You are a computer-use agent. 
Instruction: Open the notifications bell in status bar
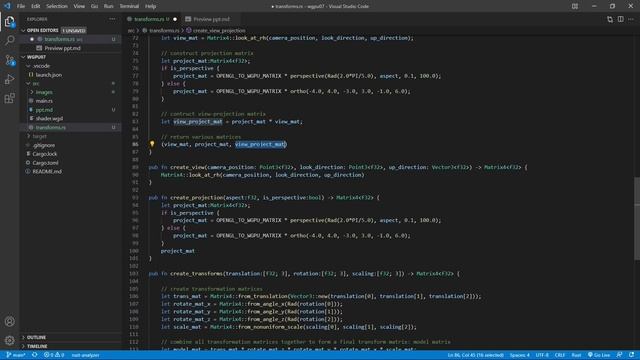pyautogui.click(x=631, y=355)
